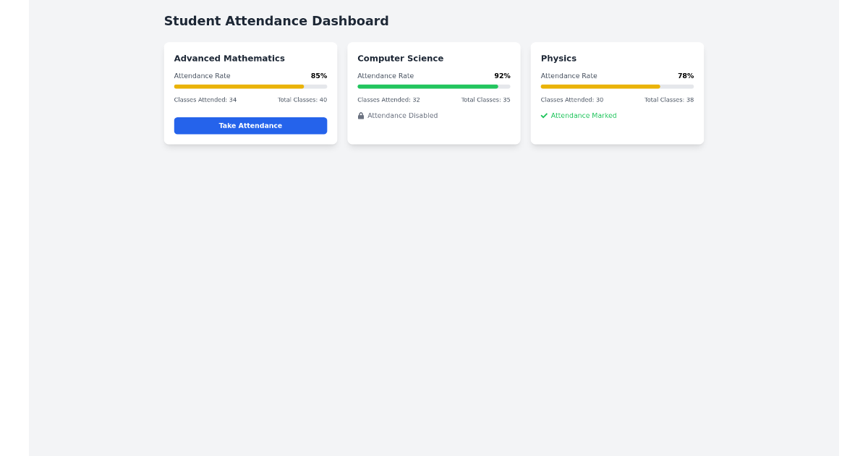Select the Attendance Disabled padlock symbol
The width and height of the screenshot is (868, 456).
click(x=361, y=115)
